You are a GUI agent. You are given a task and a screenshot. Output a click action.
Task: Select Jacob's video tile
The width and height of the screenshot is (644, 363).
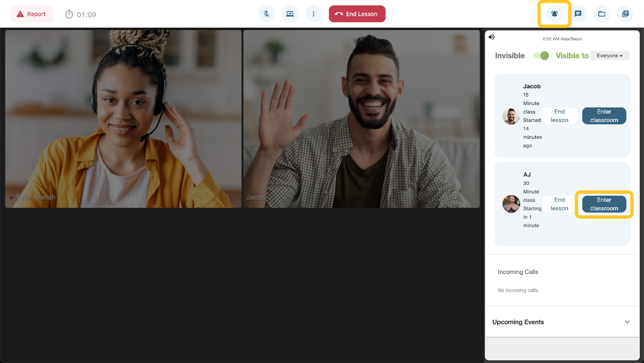361,119
